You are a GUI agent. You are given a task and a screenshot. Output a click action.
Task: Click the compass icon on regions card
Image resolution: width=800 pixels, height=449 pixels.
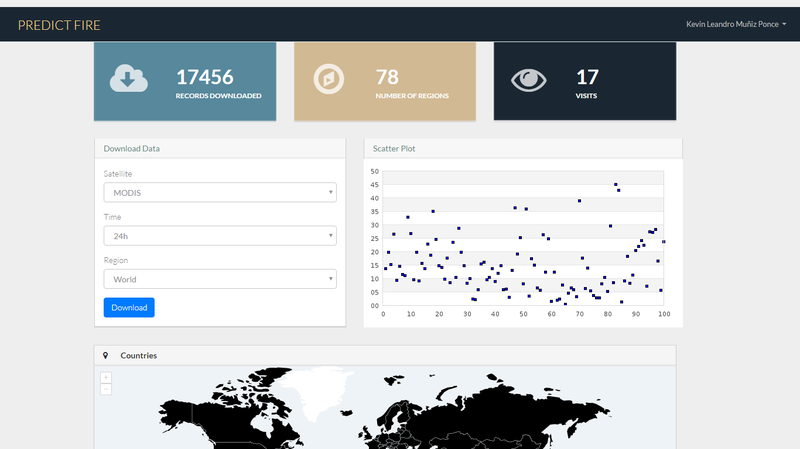tap(329, 78)
